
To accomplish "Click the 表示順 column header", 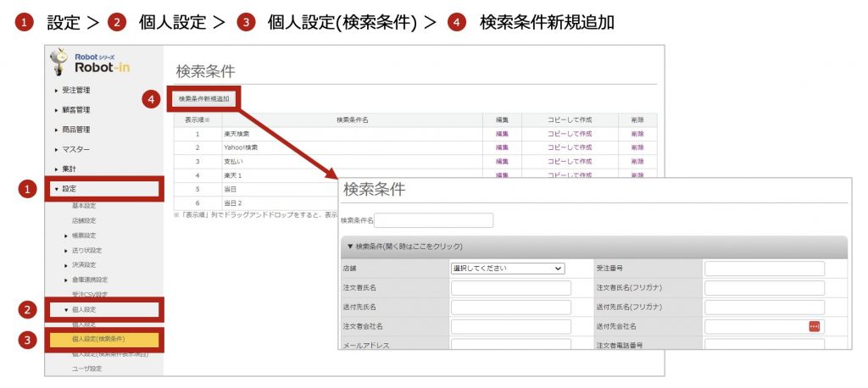I will point(198,120).
